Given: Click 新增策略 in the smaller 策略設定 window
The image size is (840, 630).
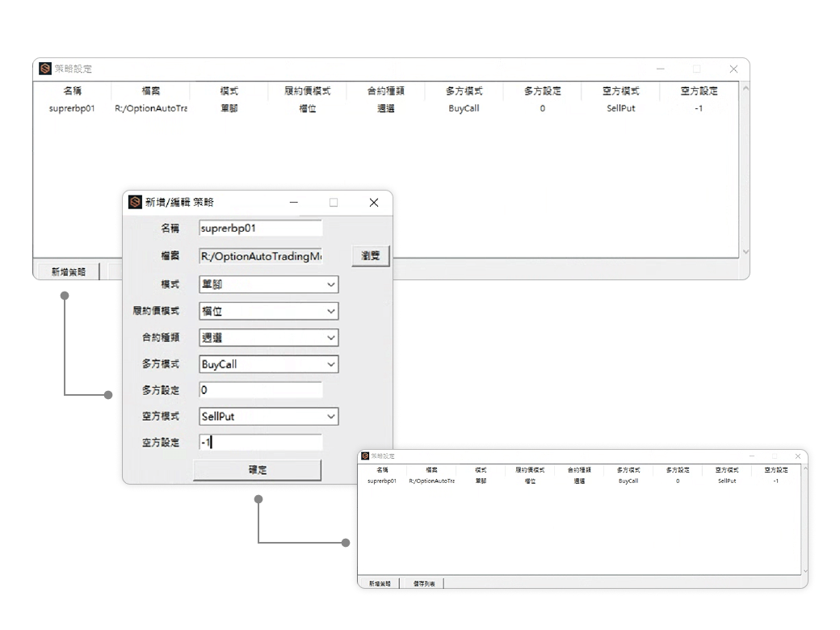Looking at the screenshot, I should click(379, 583).
